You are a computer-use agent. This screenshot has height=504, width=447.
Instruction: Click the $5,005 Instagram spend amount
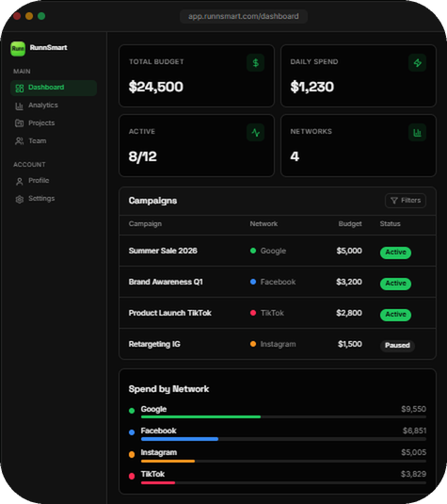click(x=414, y=452)
